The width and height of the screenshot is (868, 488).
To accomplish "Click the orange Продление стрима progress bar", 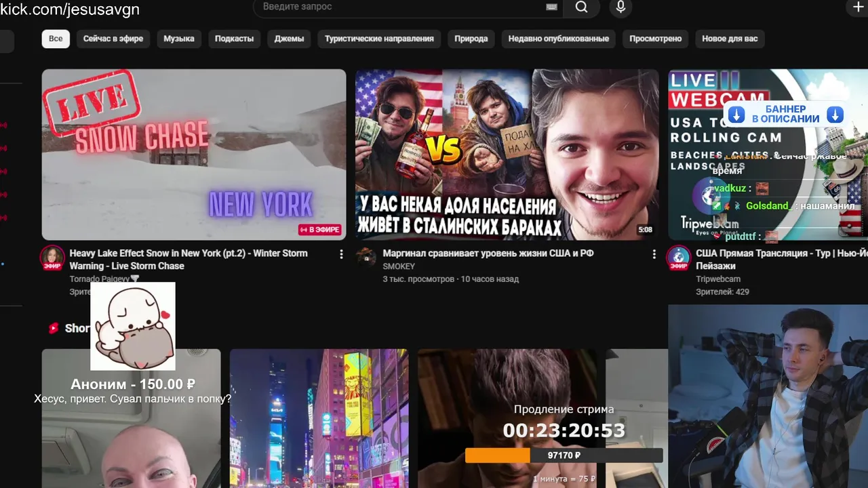I will click(564, 455).
